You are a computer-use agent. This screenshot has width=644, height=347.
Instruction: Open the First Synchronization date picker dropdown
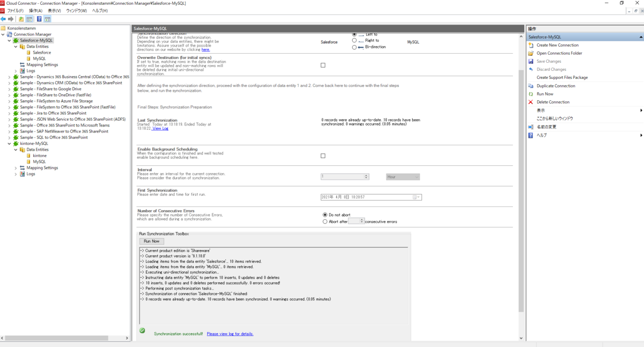coord(416,197)
